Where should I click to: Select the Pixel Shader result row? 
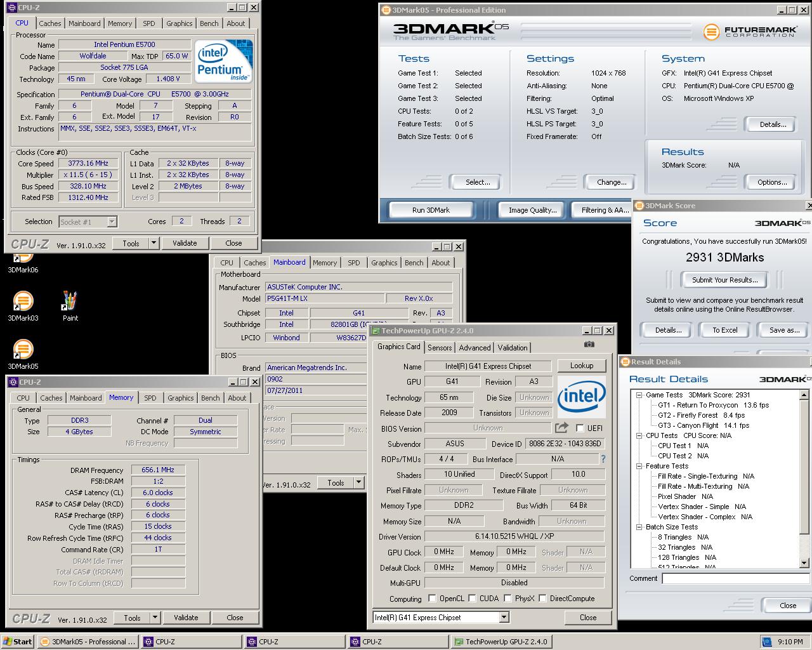pyautogui.click(x=685, y=496)
